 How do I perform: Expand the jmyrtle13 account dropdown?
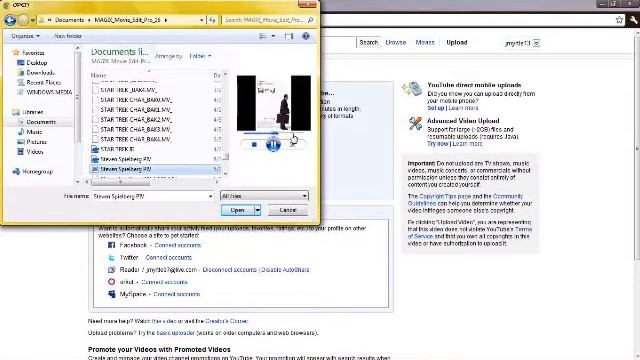(x=536, y=43)
